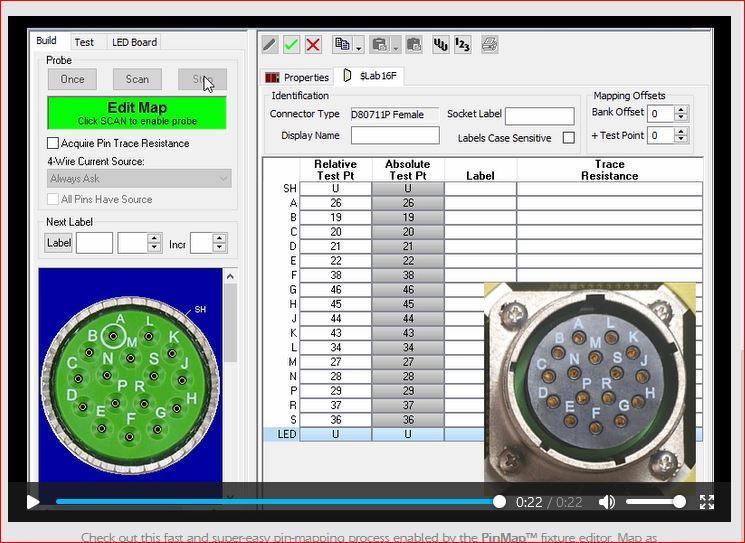Switch to the Test tab

(x=84, y=42)
